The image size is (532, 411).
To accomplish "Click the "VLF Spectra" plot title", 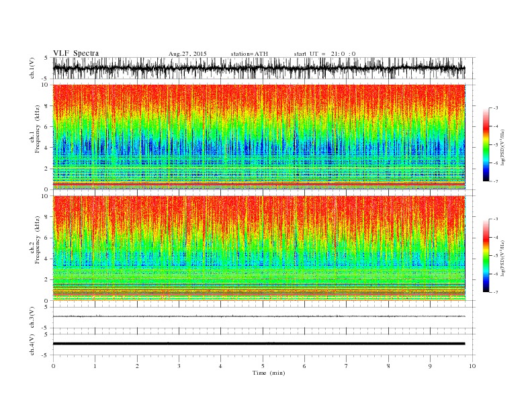I will (76, 53).
